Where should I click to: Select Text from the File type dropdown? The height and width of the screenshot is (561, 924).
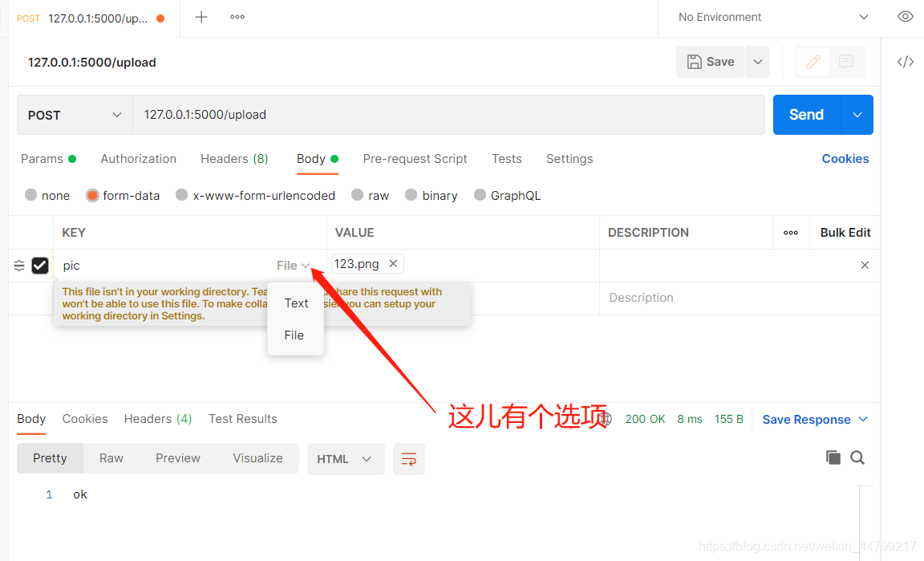[295, 303]
